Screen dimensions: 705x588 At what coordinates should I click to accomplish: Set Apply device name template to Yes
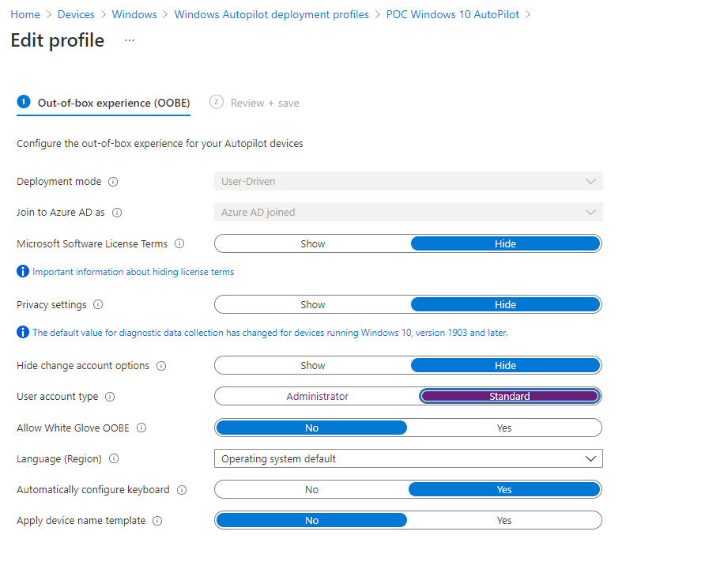point(504,520)
